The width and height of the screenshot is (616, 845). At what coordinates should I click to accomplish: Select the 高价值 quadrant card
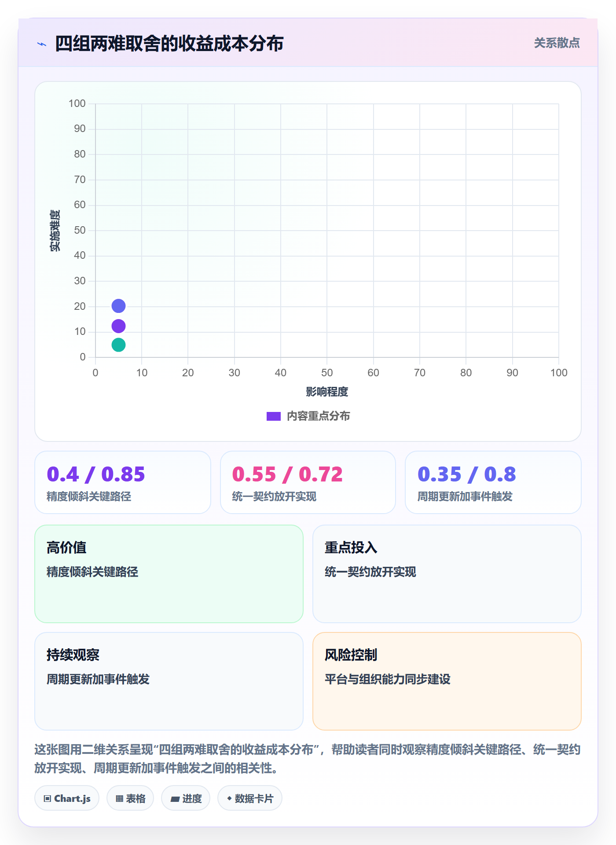pyautogui.click(x=169, y=574)
